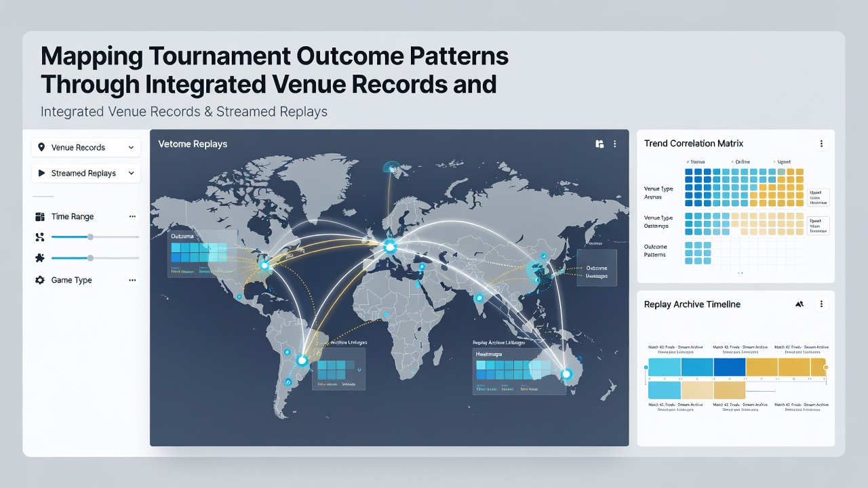Viewport: 868px width, 488px height.
Task: Click the people icon in Replay Archive Timeline header
Action: (x=800, y=304)
